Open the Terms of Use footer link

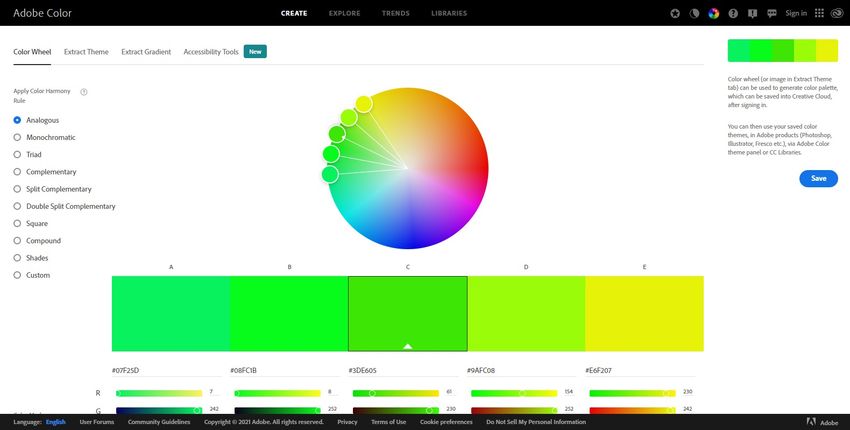coord(388,422)
